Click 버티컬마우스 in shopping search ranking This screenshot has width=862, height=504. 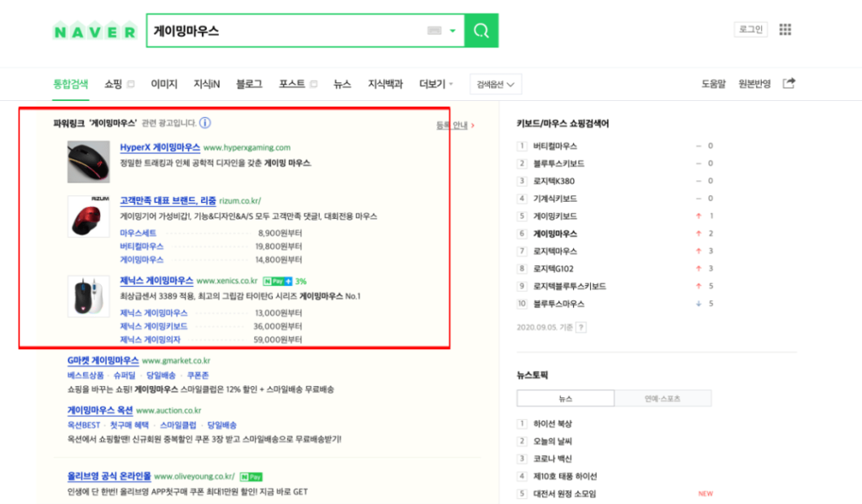click(x=555, y=146)
